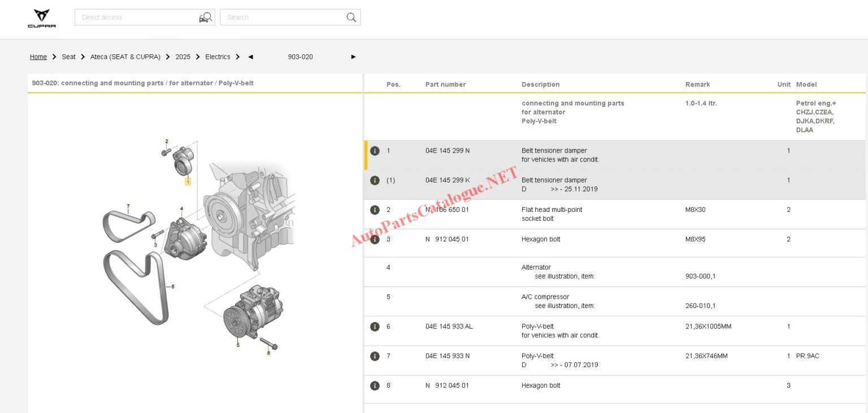This screenshot has height=413, width=868.
Task: Click info icon on position 8 Hexagon bolt row
Action: coord(375,385)
